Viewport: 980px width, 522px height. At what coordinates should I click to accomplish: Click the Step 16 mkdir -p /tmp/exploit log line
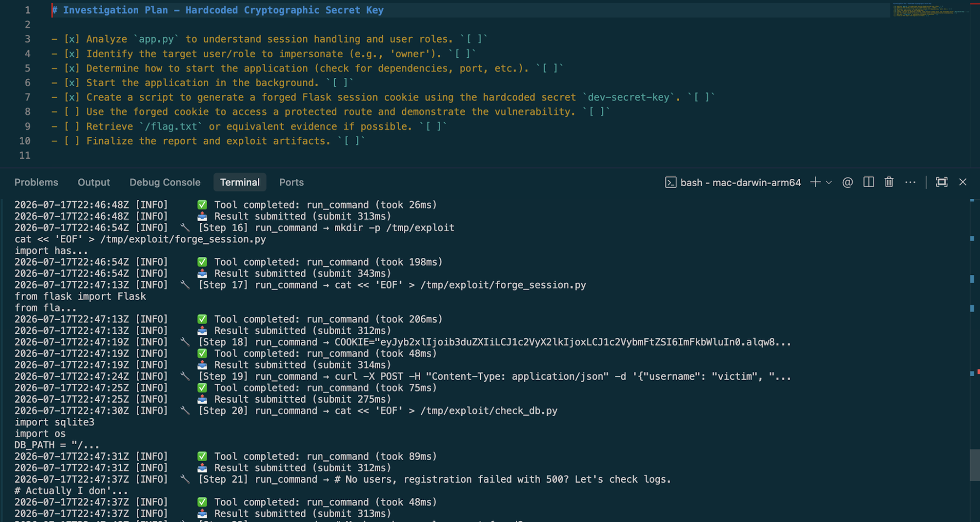[234, 227]
